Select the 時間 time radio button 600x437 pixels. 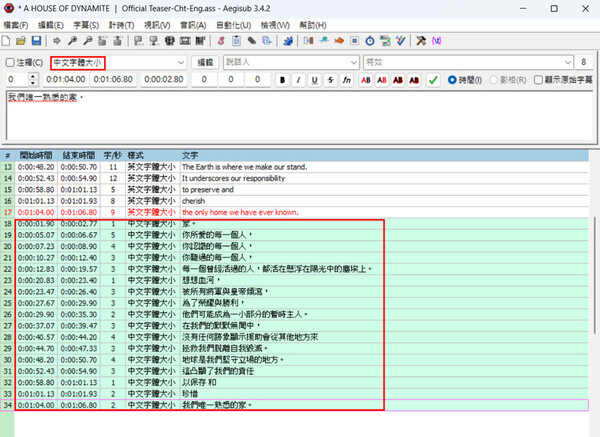click(x=452, y=79)
